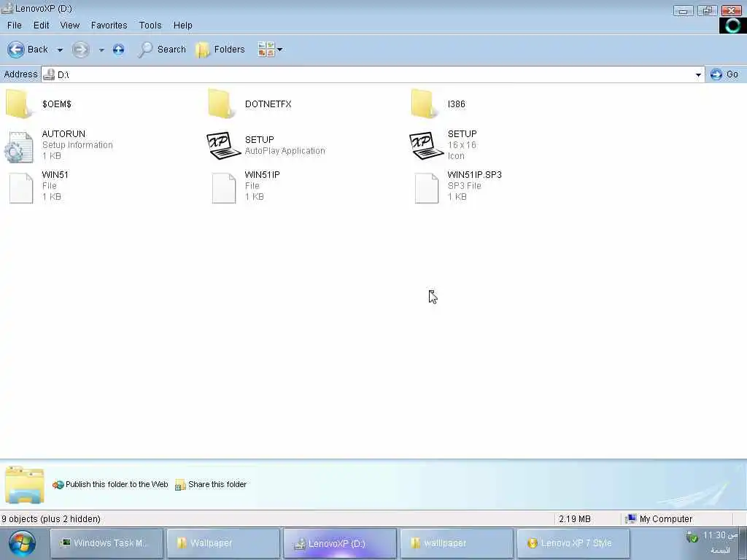Open Search magnifier in toolbar
The height and width of the screenshot is (560, 747).
click(x=145, y=50)
